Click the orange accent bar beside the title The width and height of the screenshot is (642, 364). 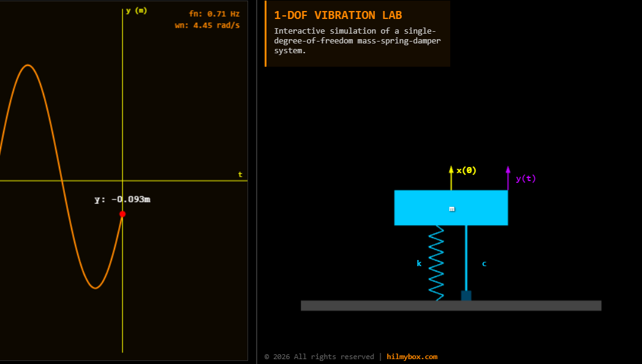click(265, 33)
